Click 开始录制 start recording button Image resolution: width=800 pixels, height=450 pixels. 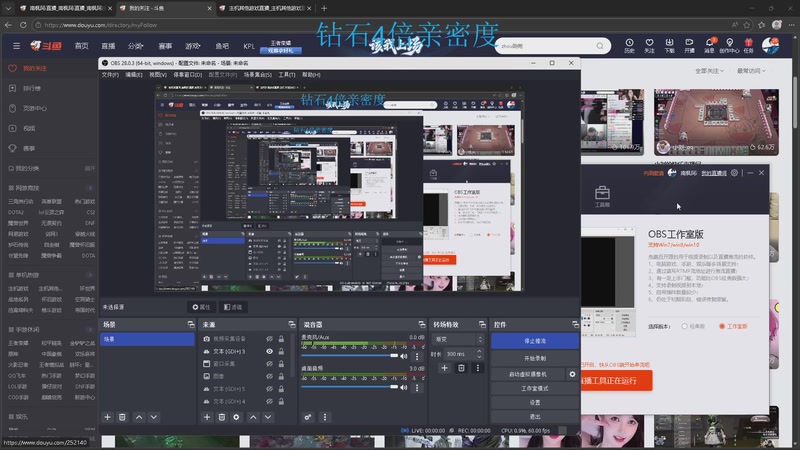(535, 358)
